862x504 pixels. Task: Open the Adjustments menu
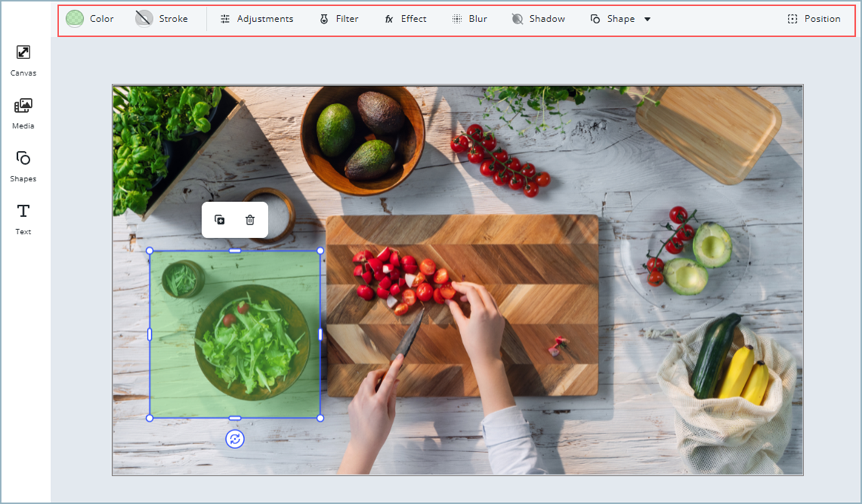257,19
